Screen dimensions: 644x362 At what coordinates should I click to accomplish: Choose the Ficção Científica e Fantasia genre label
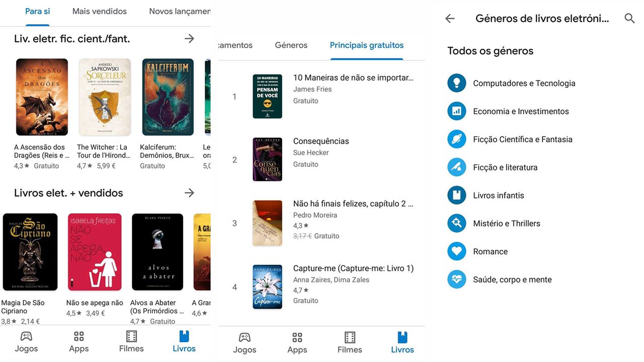(523, 140)
